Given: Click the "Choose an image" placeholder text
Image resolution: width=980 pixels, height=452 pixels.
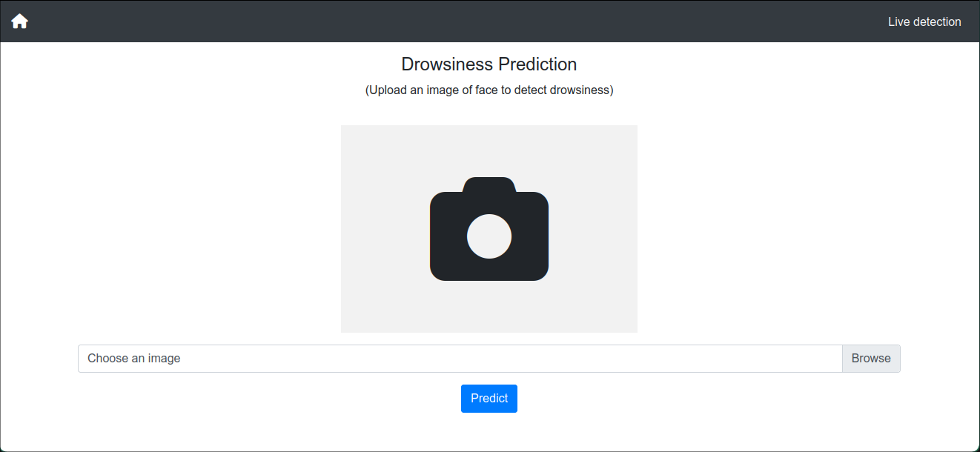Looking at the screenshot, I should pyautogui.click(x=134, y=359).
